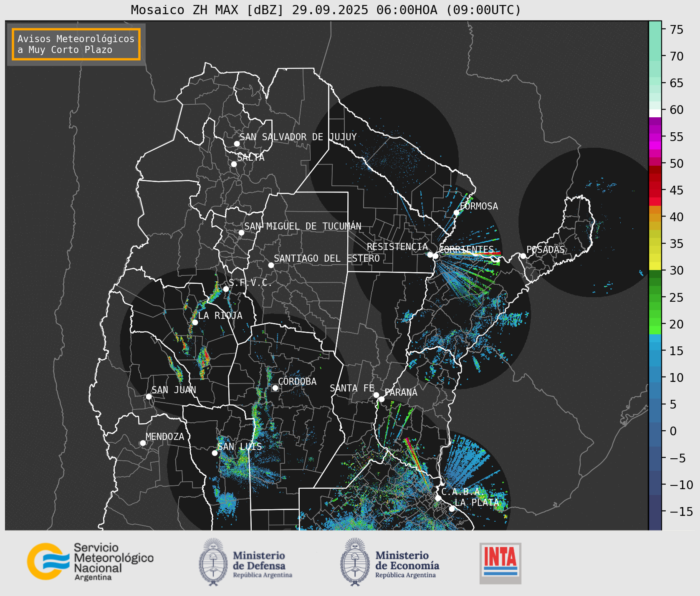The height and width of the screenshot is (596, 700).
Task: Click the Formosa city marker
Action: coord(457,212)
